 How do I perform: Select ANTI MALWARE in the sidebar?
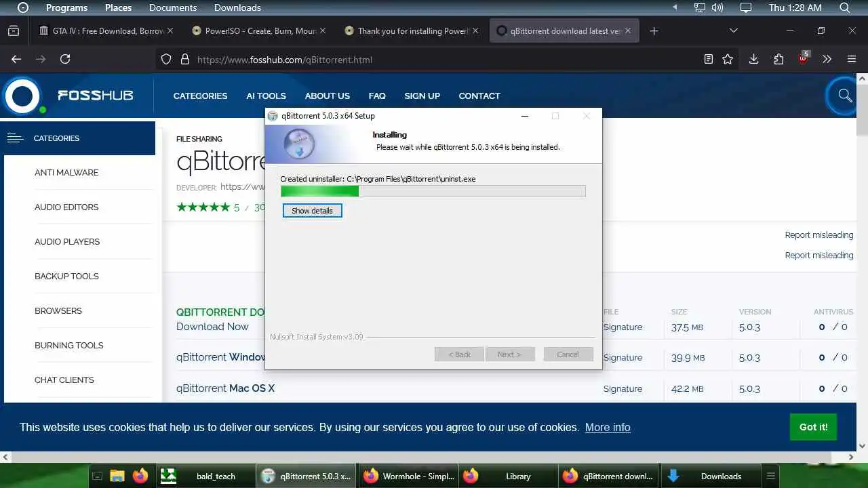pos(66,172)
